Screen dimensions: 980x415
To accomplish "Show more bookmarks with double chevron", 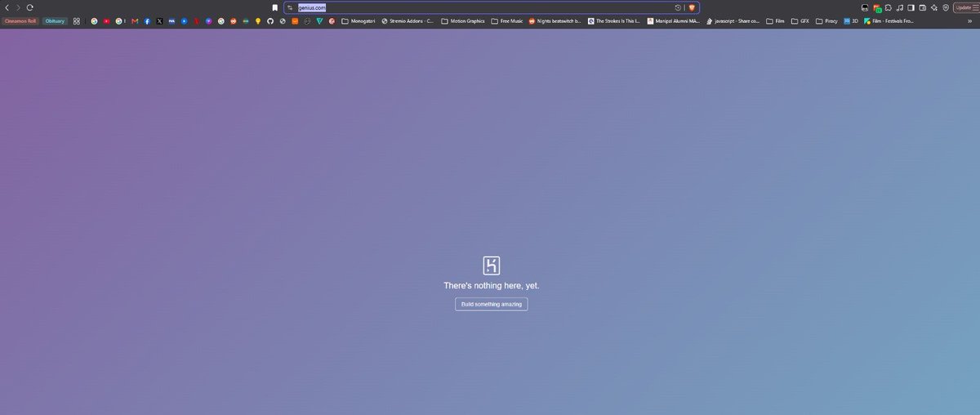I will pyautogui.click(x=969, y=21).
